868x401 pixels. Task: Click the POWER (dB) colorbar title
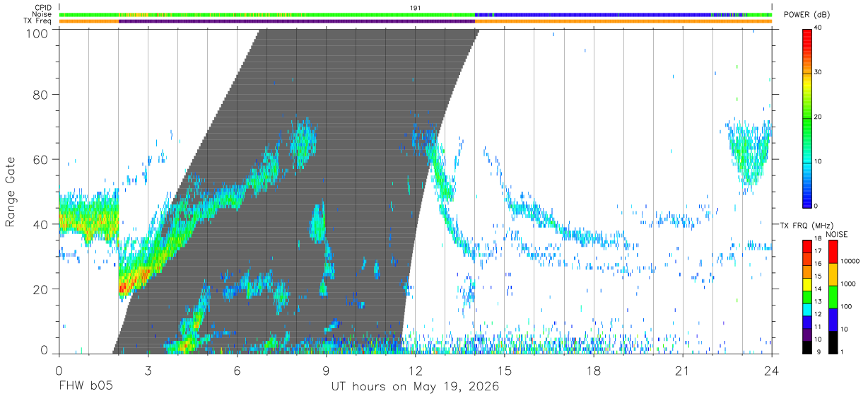pos(807,15)
